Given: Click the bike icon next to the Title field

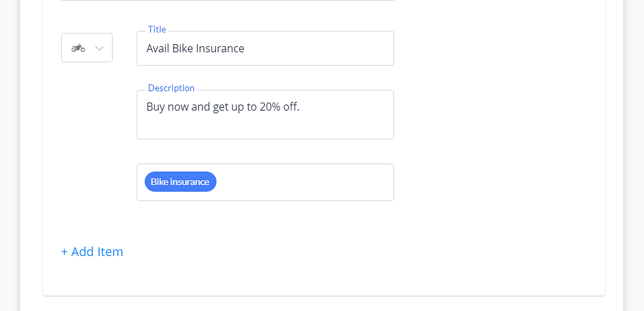Looking at the screenshot, I should [x=78, y=48].
